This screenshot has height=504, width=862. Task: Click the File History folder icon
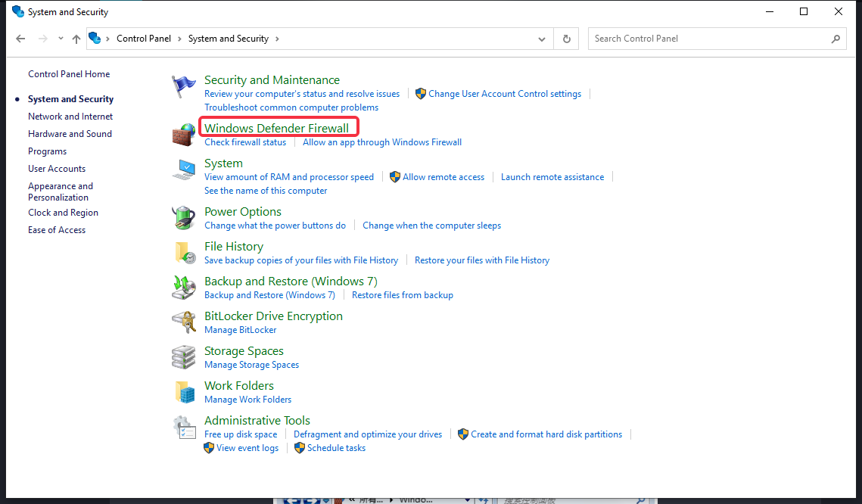pos(185,253)
